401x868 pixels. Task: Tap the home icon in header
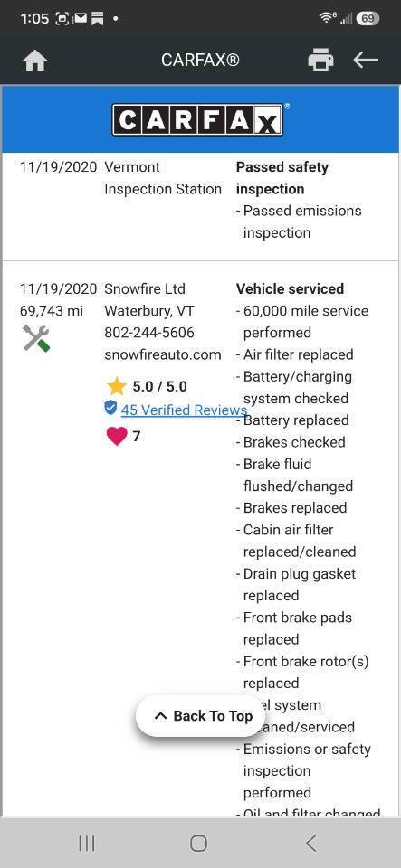point(35,60)
